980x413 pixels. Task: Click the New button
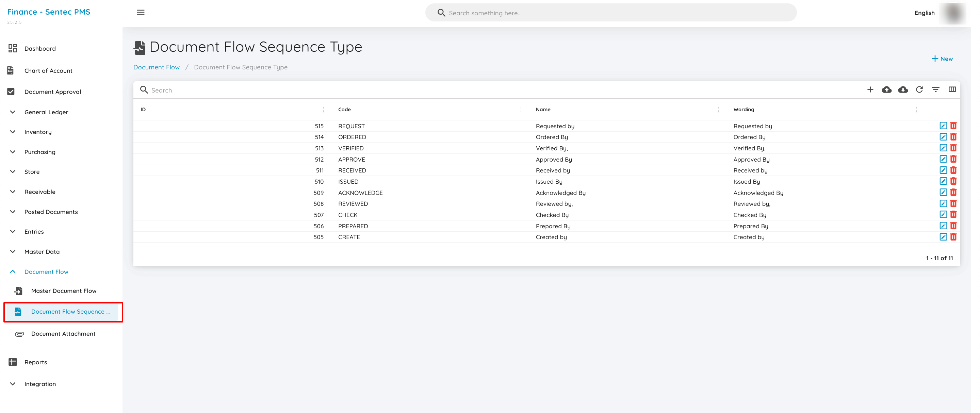tap(942, 59)
